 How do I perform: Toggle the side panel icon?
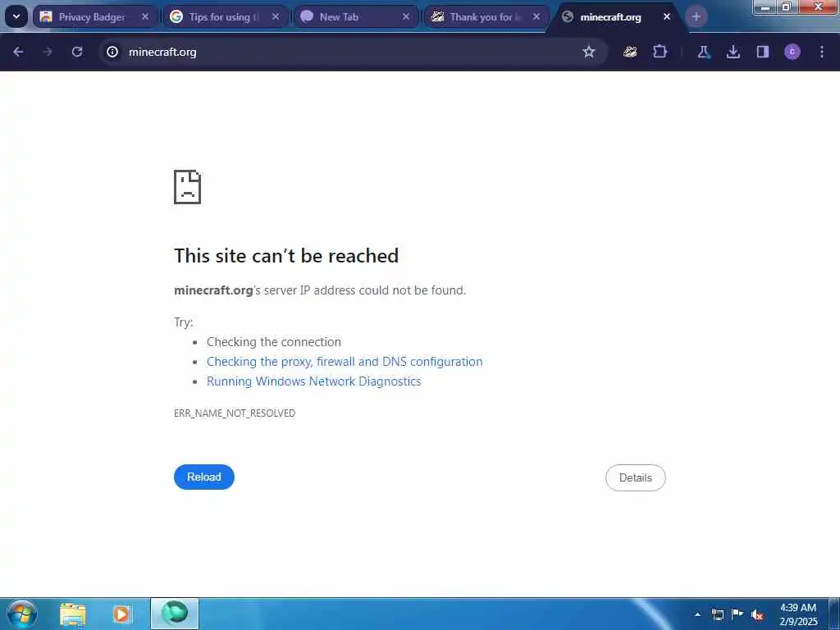[763, 52]
